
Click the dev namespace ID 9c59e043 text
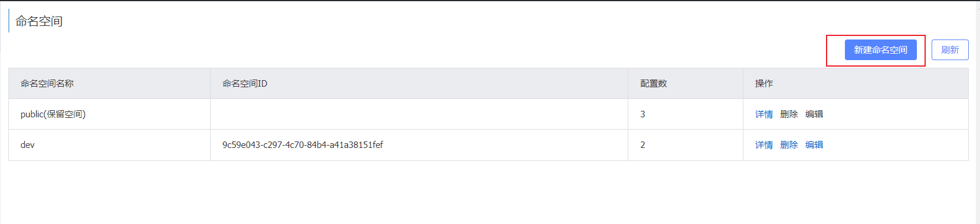pos(303,145)
